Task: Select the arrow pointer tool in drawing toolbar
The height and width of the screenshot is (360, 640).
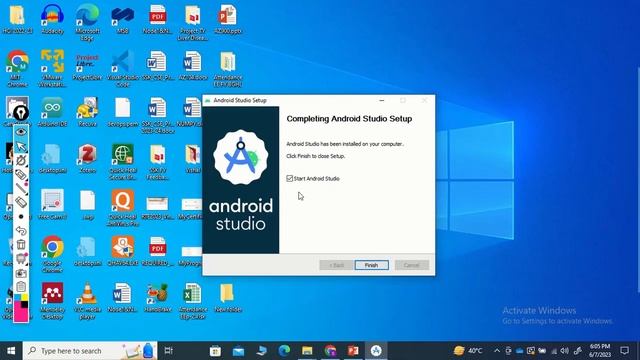Action: pyautogui.click(x=21, y=146)
